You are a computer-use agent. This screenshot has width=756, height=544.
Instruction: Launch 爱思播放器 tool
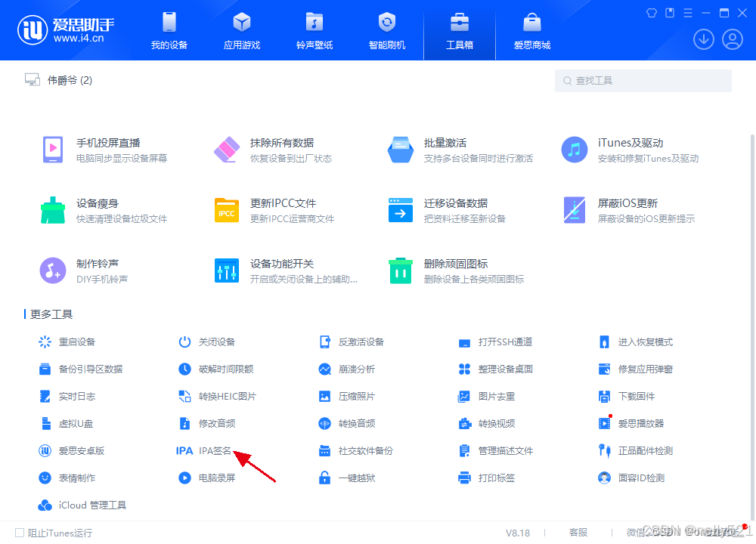coord(631,424)
